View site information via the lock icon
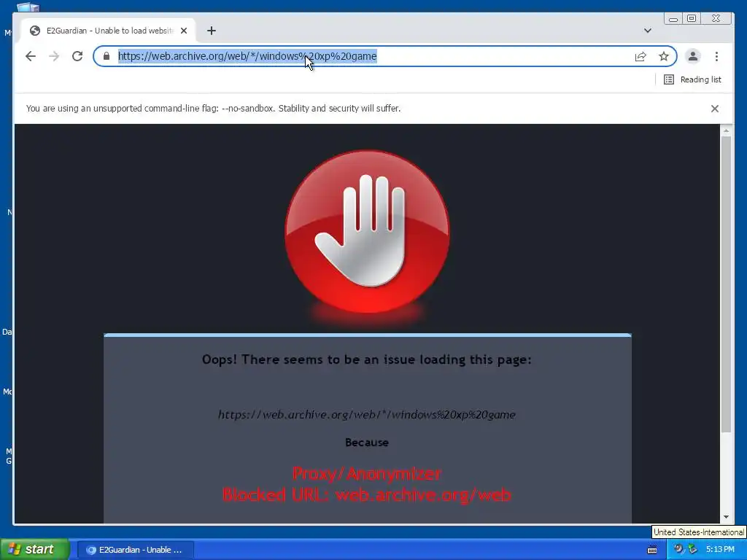Viewport: 747px width, 560px height. pos(107,56)
